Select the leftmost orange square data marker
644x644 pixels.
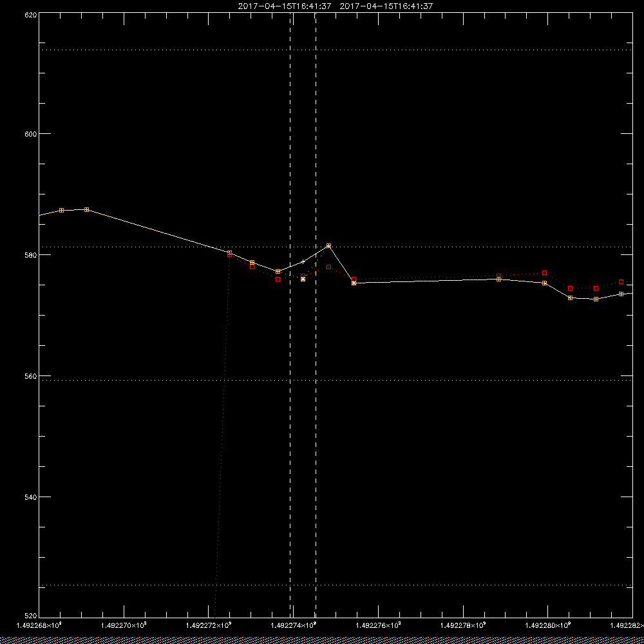[62, 211]
